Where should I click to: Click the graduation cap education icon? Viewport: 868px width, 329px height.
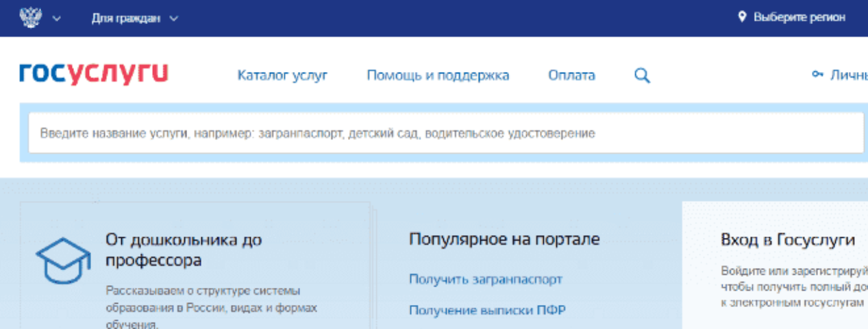click(63, 260)
